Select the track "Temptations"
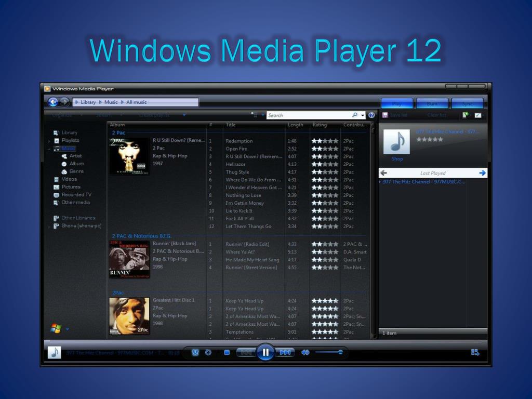This screenshot has width=532, height=399. pos(240,332)
